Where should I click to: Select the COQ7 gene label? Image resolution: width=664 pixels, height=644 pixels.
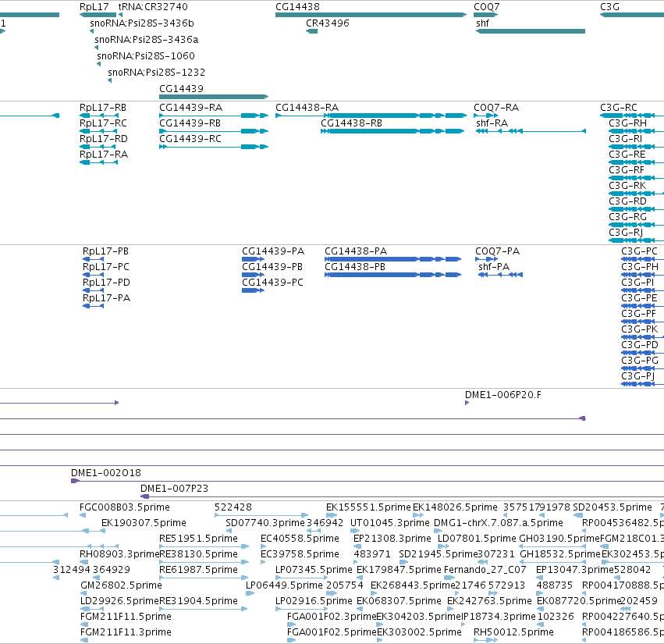487,7
